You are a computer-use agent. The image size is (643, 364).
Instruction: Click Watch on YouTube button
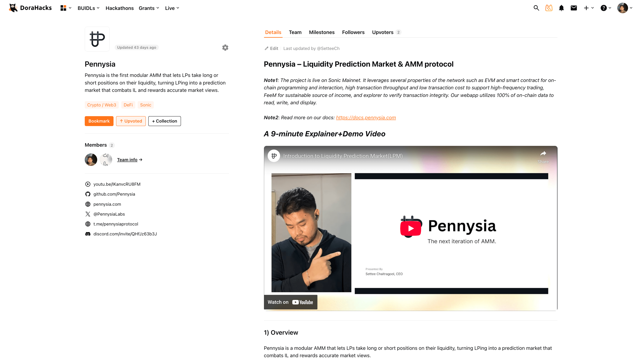pos(290,302)
